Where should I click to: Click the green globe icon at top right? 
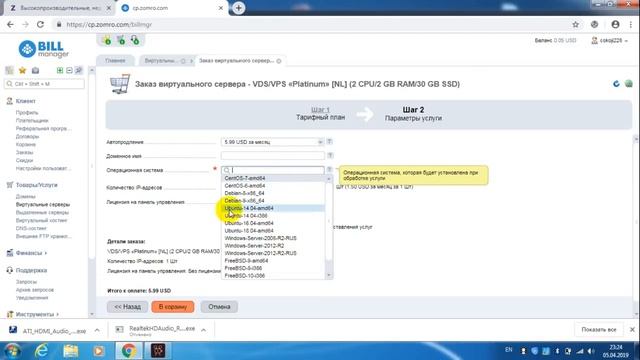629,84
